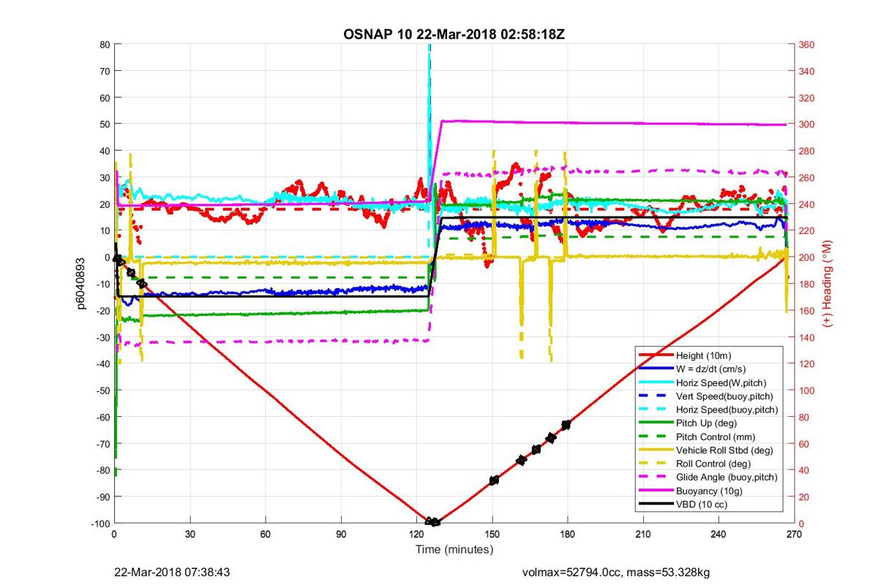Click the x-axis tick label 270
The height and width of the screenshot is (588, 878).
pyautogui.click(x=795, y=535)
